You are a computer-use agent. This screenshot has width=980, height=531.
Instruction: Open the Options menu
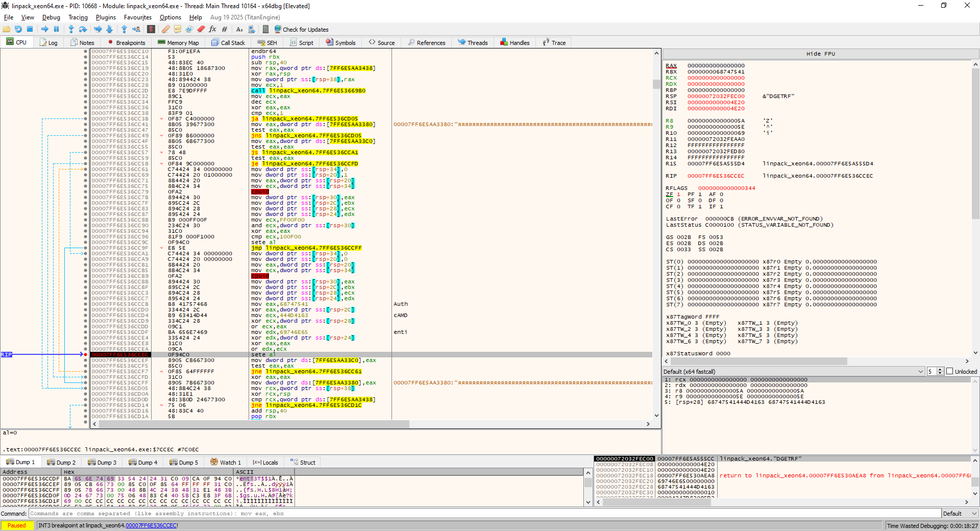coord(170,17)
